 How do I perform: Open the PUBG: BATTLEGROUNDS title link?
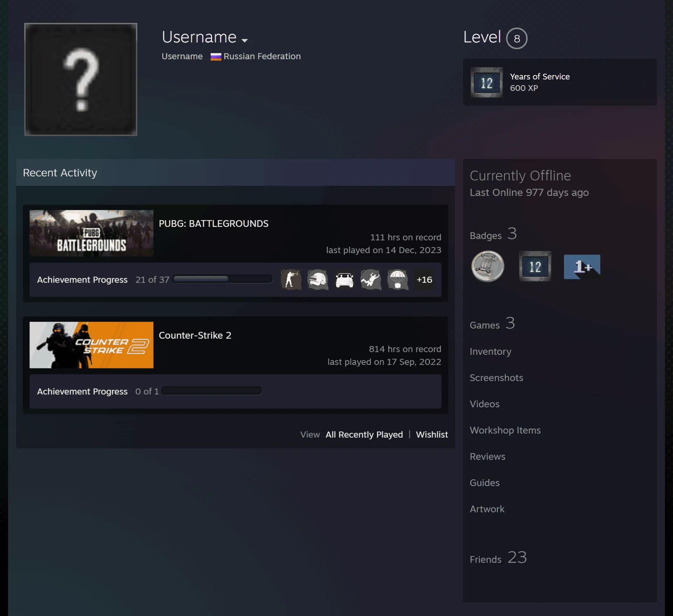coord(213,224)
